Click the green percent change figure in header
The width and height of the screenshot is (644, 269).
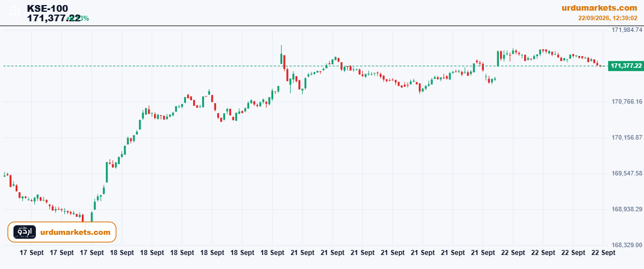[x=79, y=18]
